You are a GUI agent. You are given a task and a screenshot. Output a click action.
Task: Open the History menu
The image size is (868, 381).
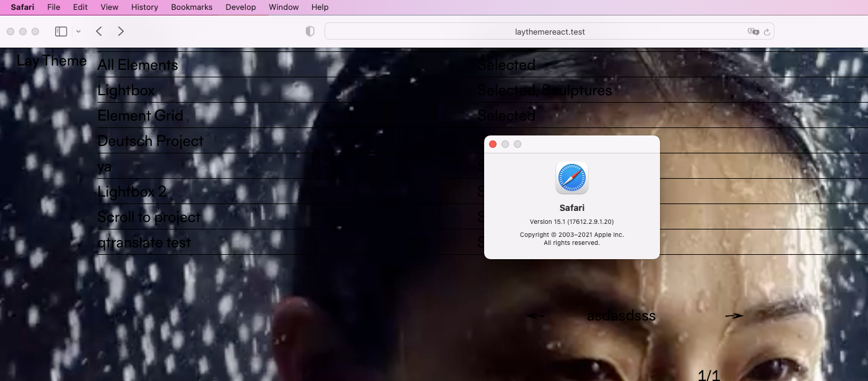(x=144, y=7)
